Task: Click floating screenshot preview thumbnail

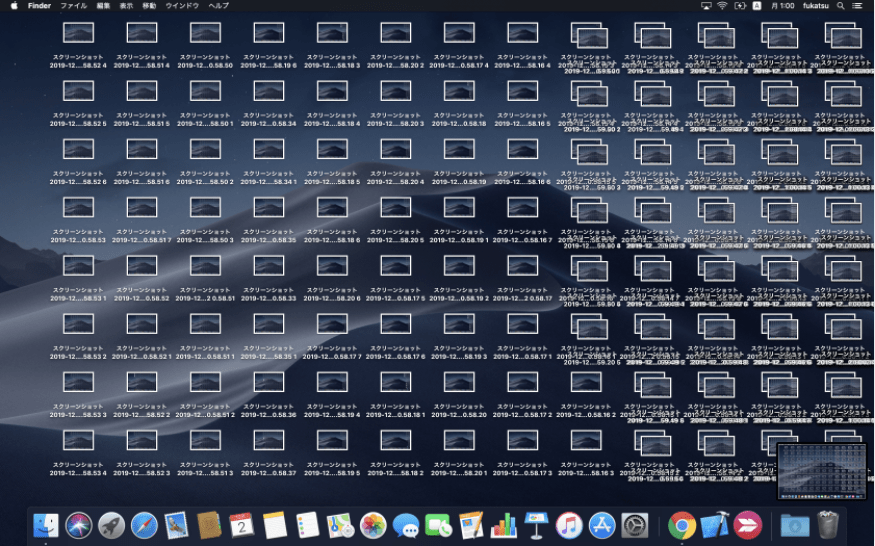Action: (820, 472)
